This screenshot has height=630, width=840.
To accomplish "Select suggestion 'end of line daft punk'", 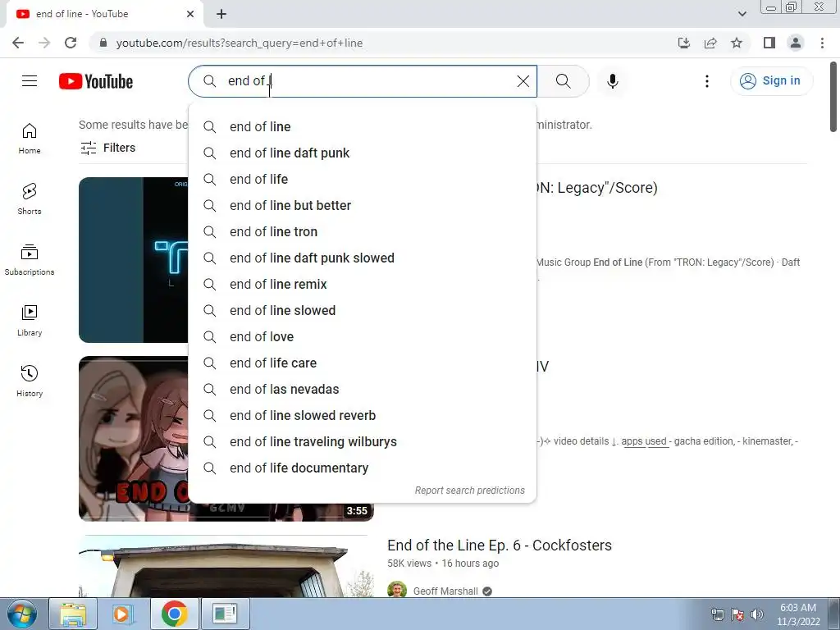I will pos(362,153).
